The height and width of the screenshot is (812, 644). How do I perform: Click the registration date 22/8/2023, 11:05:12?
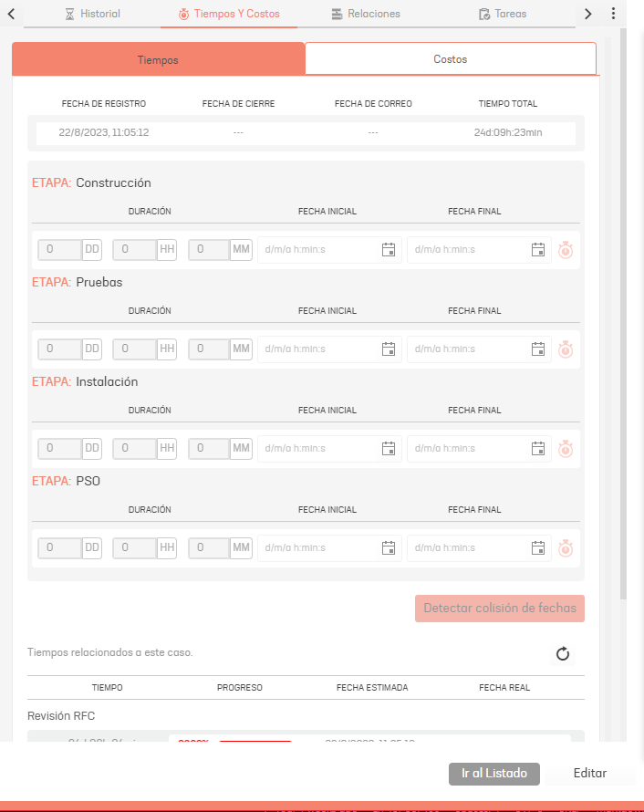click(104, 132)
